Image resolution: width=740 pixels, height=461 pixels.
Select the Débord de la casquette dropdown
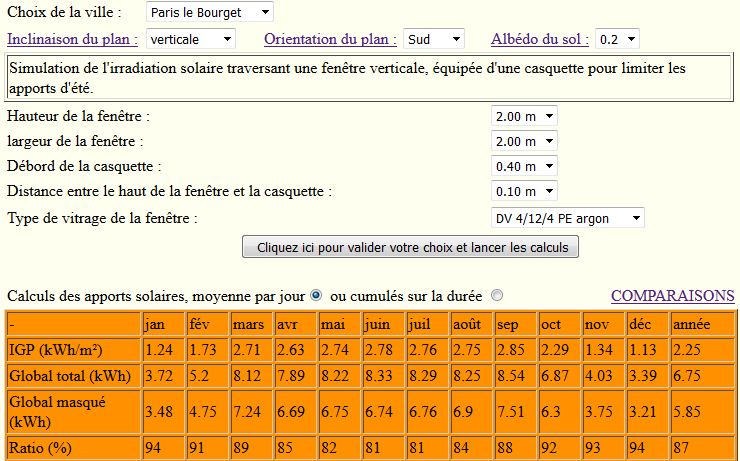point(524,166)
